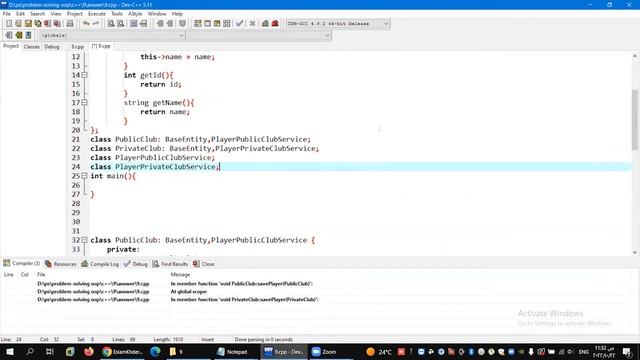Image resolution: width=640 pixels, height=360 pixels.
Task: Open the Project menu
Action: coord(75,14)
